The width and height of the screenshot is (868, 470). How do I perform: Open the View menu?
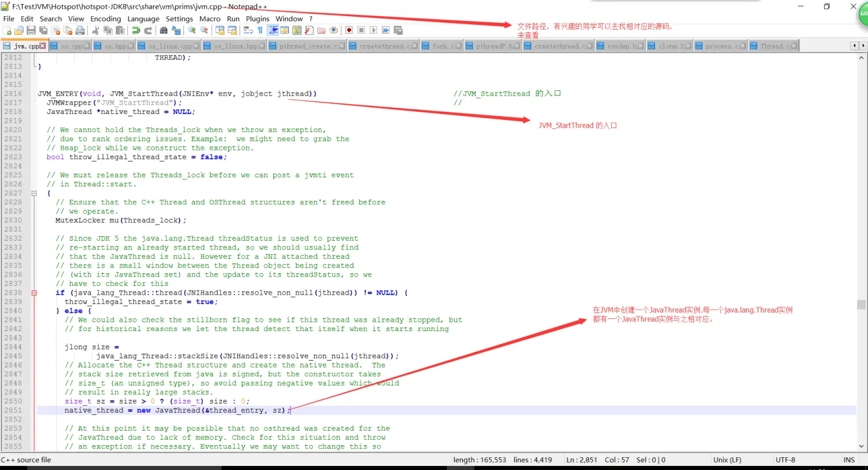point(76,19)
